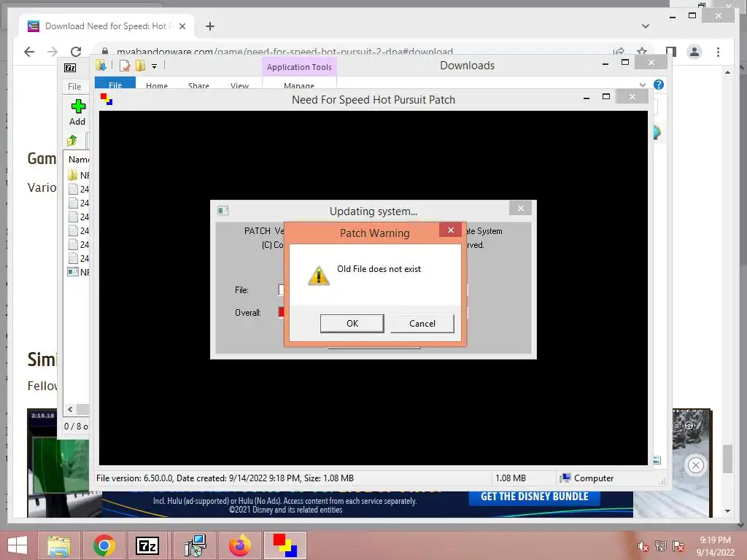The height and width of the screenshot is (560, 747).
Task: Click Get The Disney Bundle ad button
Action: tap(534, 497)
